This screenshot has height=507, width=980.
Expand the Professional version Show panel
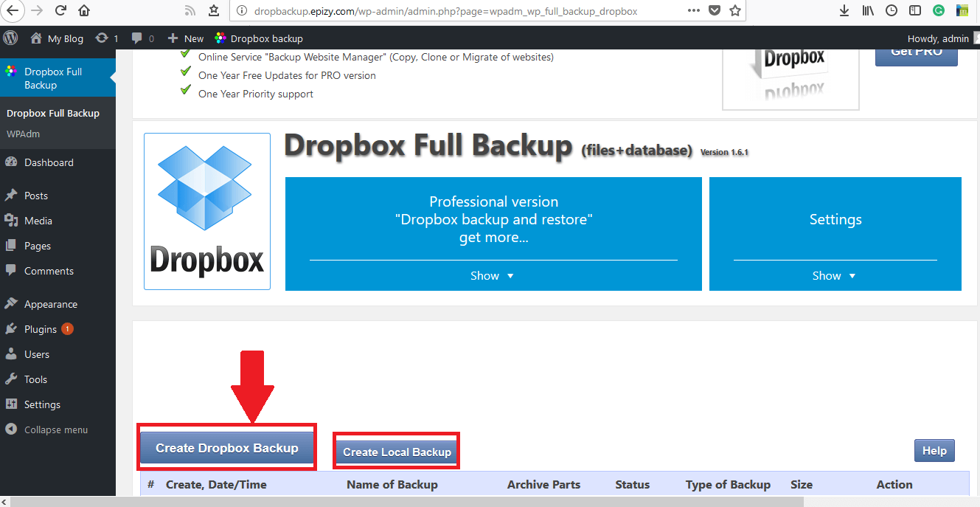tap(493, 275)
